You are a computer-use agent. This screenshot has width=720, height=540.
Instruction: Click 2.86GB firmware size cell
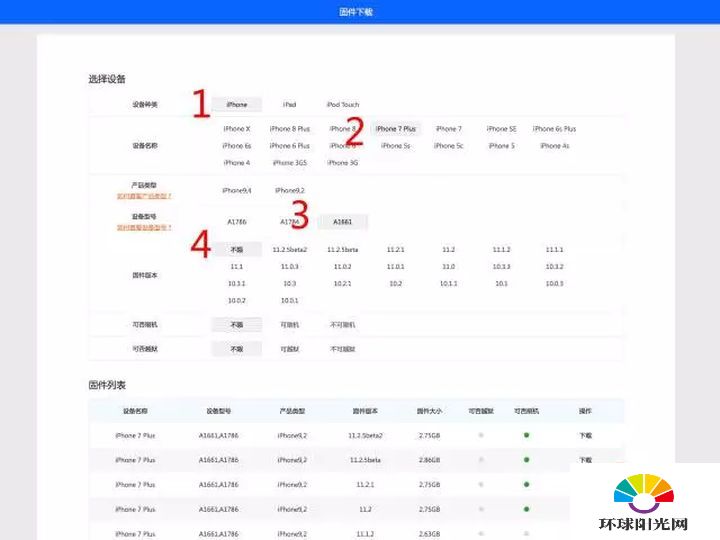point(429,460)
